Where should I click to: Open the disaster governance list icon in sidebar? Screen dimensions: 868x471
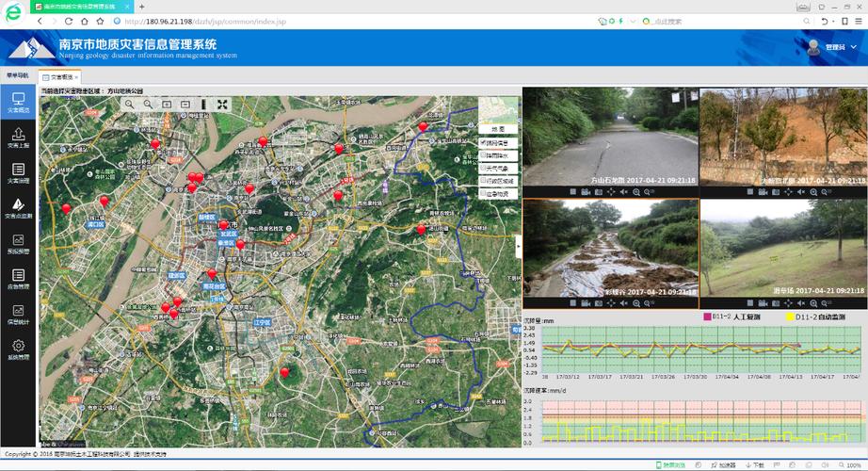(18, 170)
